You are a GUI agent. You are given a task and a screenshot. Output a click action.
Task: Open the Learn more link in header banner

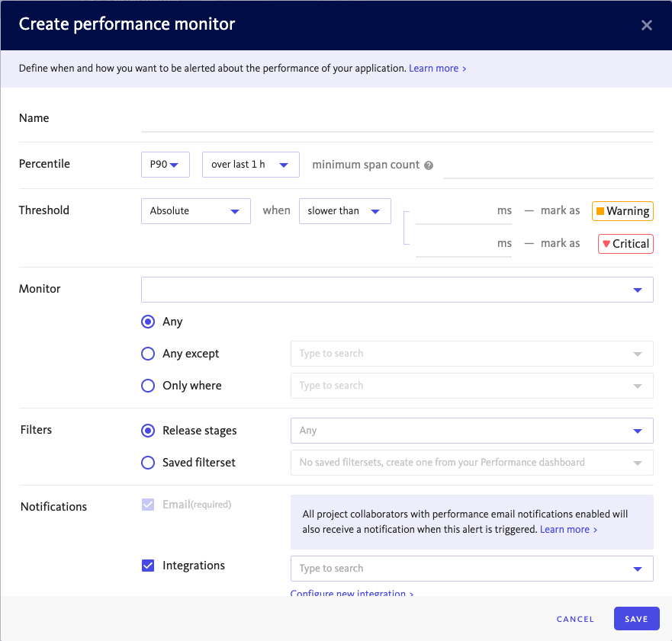tap(437, 69)
